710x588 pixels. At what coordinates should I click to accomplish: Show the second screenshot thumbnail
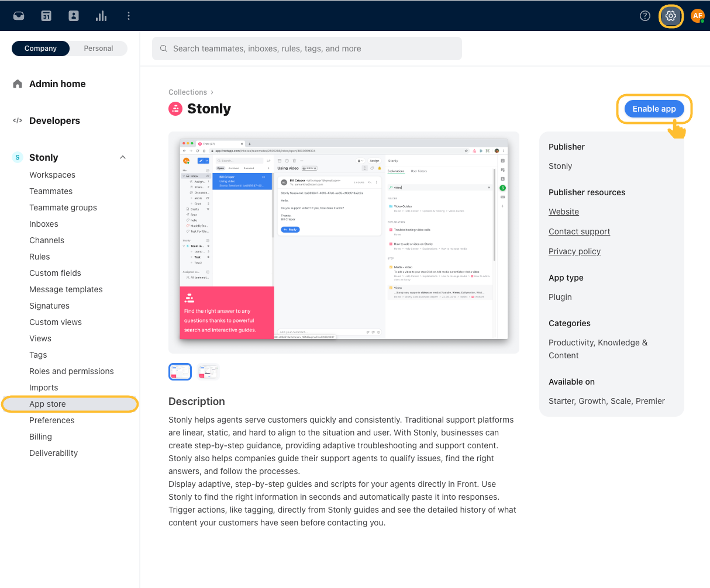pyautogui.click(x=208, y=372)
